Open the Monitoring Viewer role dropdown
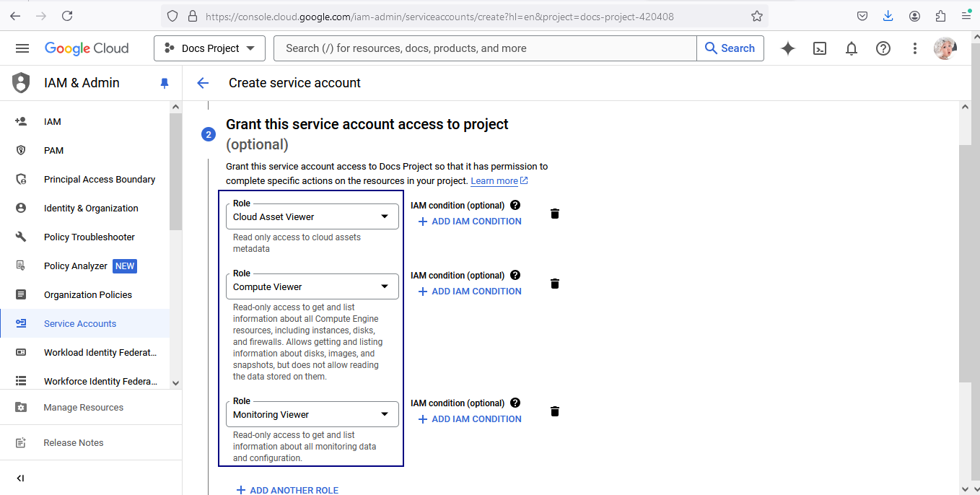This screenshot has height=495, width=980. pos(312,414)
